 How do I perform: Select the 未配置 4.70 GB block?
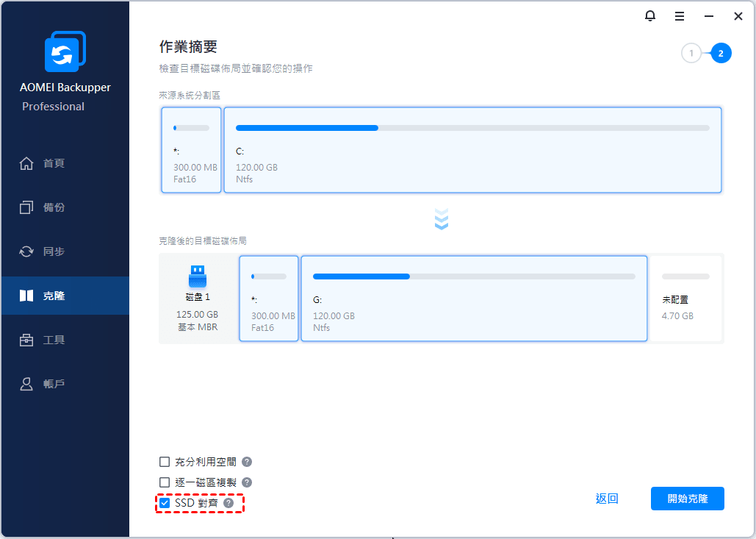pyautogui.click(x=685, y=299)
